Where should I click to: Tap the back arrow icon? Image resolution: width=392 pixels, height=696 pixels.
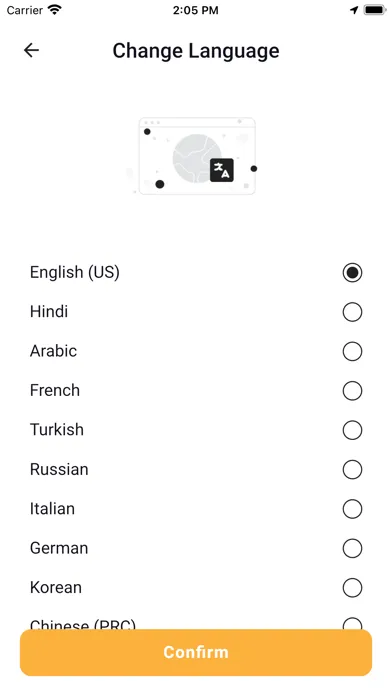31,50
